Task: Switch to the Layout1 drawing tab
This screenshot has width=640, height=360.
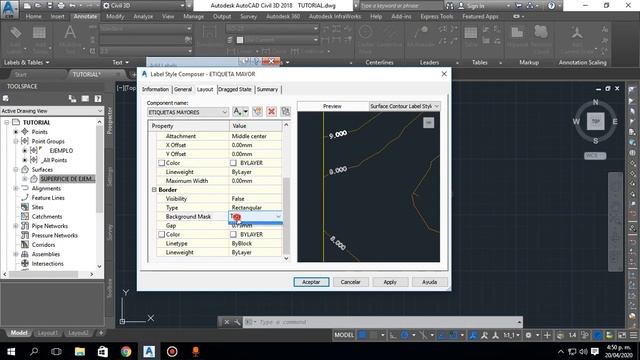Action: (48, 333)
